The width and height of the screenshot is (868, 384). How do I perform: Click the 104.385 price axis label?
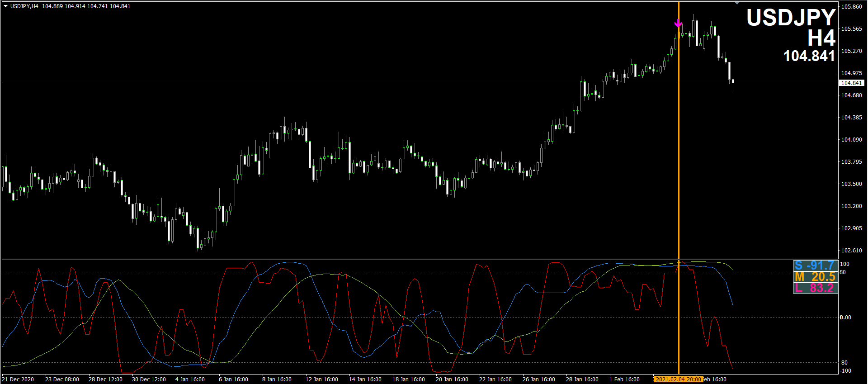pyautogui.click(x=851, y=118)
